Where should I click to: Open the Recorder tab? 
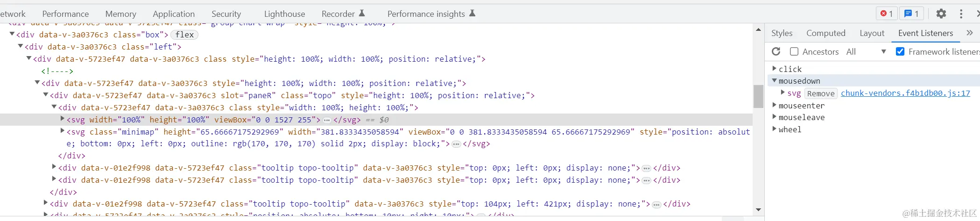343,14
